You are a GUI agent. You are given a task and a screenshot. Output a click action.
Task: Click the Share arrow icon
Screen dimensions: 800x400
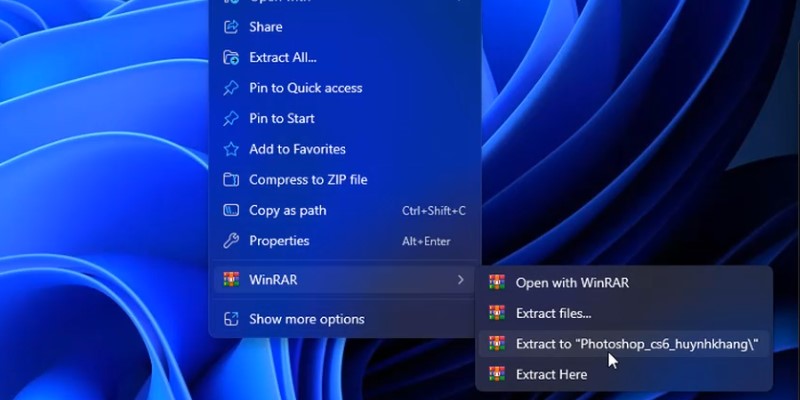pyautogui.click(x=231, y=27)
